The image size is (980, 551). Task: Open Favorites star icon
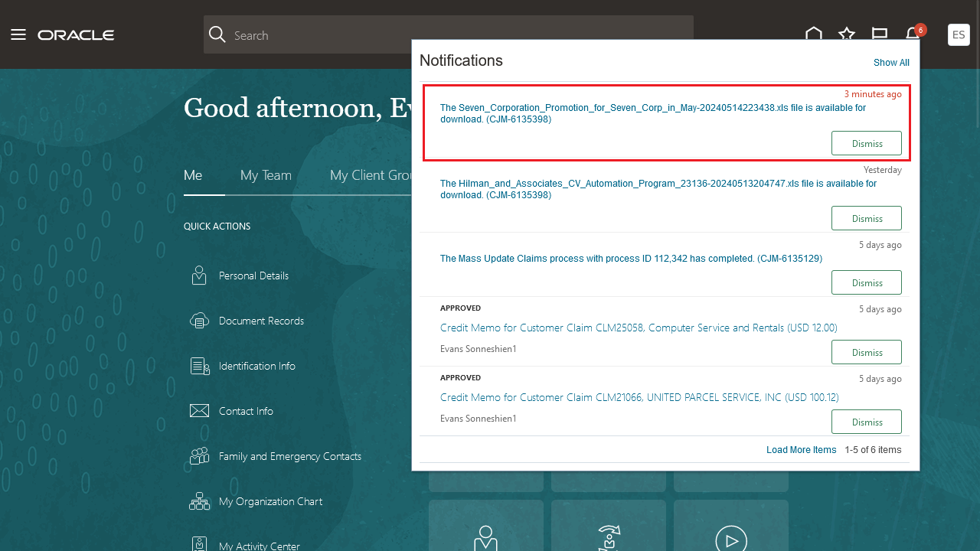(x=847, y=34)
